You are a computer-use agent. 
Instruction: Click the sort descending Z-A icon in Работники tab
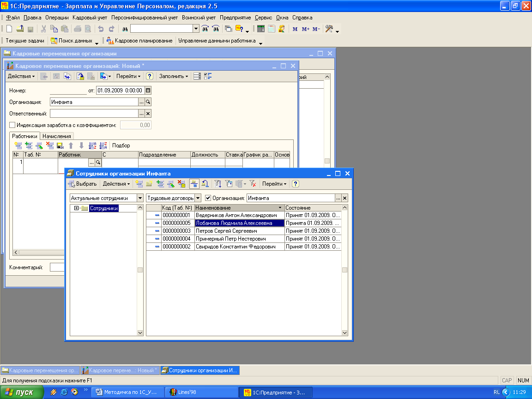point(103,145)
